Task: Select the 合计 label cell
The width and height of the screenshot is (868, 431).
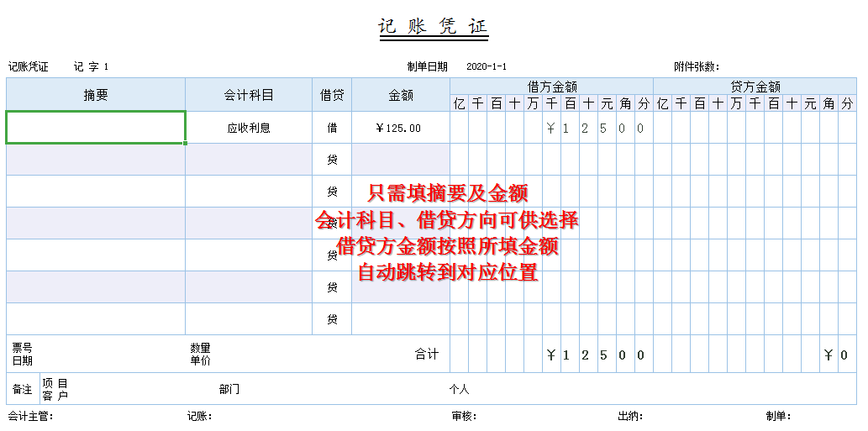Action: [427, 354]
